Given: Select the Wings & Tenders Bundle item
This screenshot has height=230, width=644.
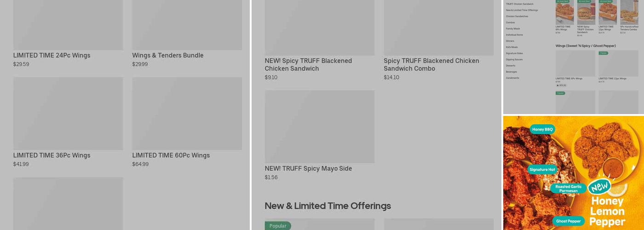Looking at the screenshot, I should coord(167,56).
